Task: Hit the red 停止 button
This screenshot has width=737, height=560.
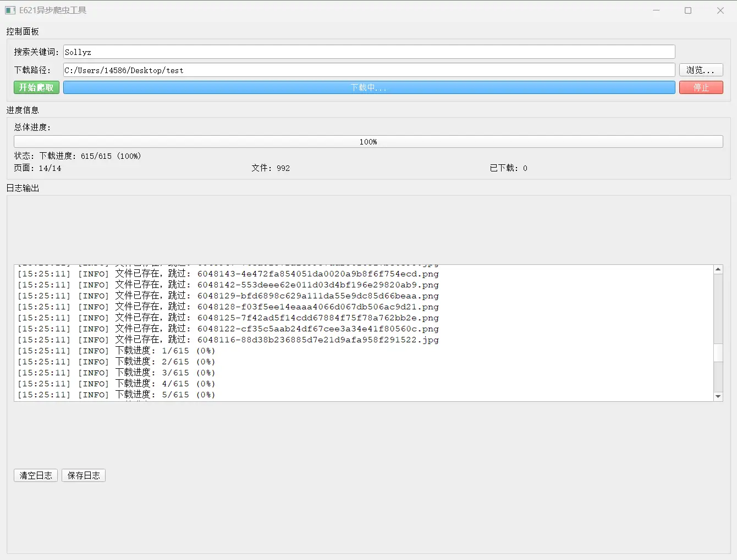Action: click(701, 88)
